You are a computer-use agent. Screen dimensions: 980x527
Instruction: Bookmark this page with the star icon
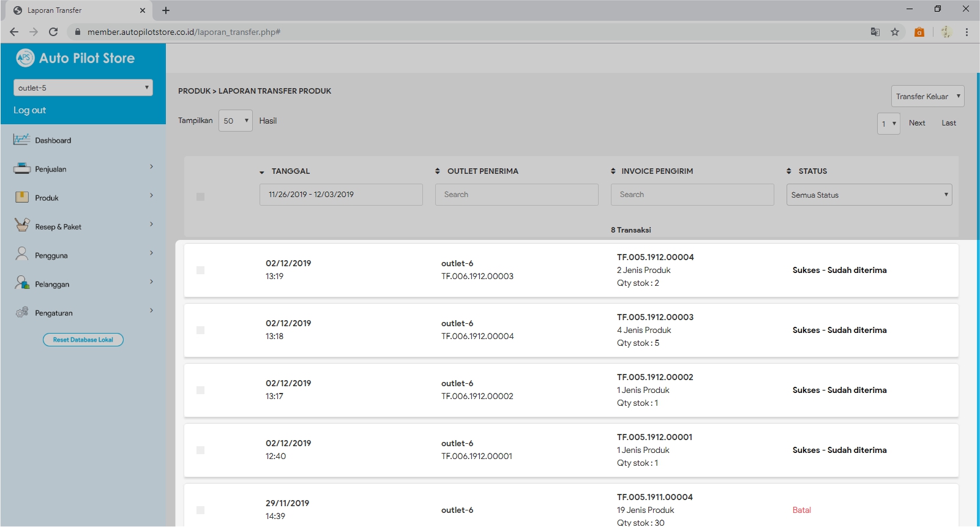(895, 32)
